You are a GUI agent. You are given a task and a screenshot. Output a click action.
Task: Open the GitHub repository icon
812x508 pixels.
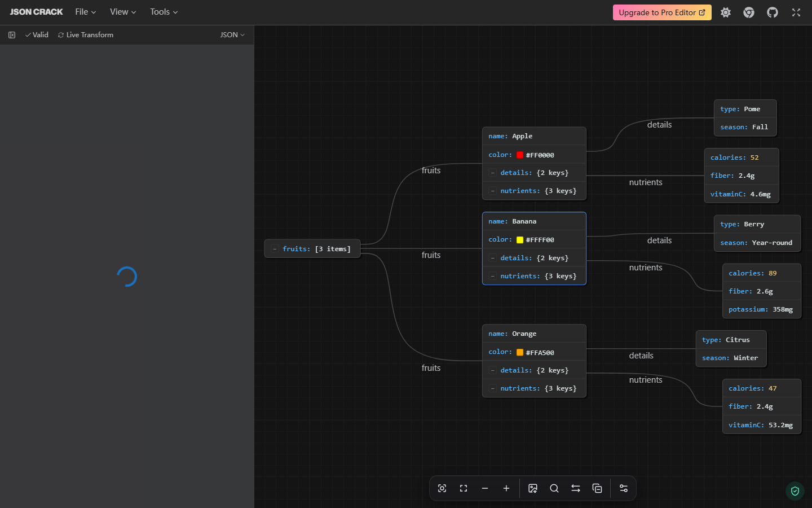pyautogui.click(x=773, y=12)
